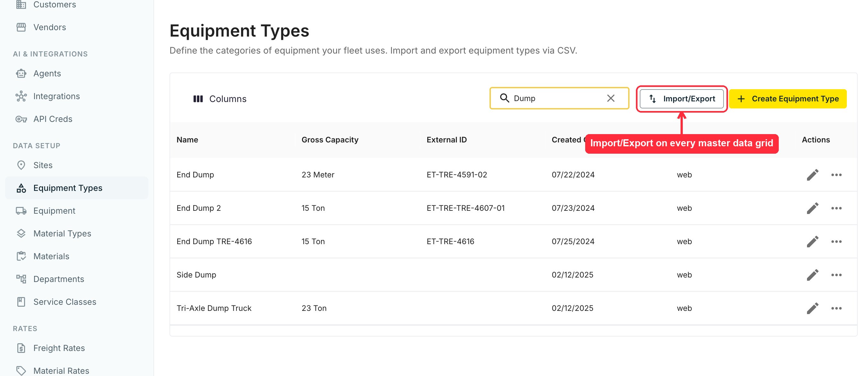Click the 07/25/2024 created date
Screen dimensions: 868x376
(573, 241)
